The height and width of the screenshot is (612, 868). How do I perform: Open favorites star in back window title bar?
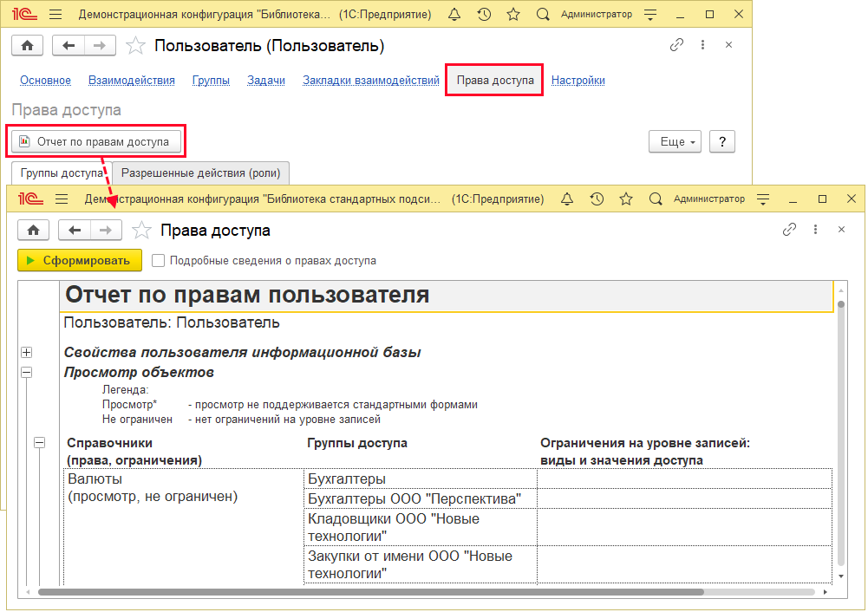(x=513, y=15)
